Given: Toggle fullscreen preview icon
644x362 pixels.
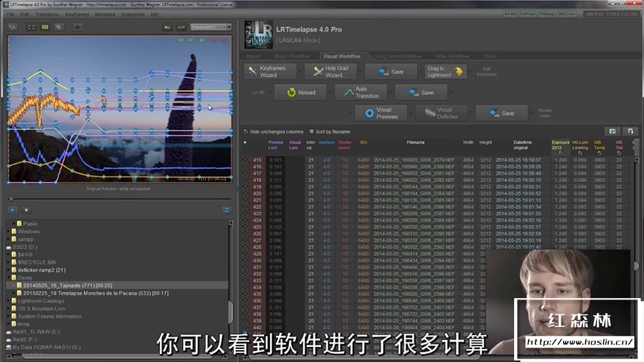Looking at the screenshot, I should 31,27.
